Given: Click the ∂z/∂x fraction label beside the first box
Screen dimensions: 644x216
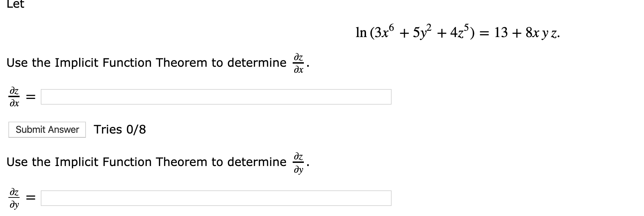Looking at the screenshot, I should click(x=14, y=97).
